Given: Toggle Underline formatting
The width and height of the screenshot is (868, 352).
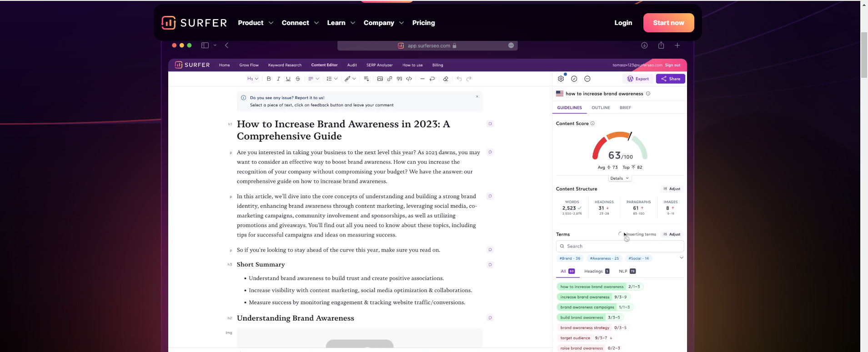Looking at the screenshot, I should click(x=288, y=79).
